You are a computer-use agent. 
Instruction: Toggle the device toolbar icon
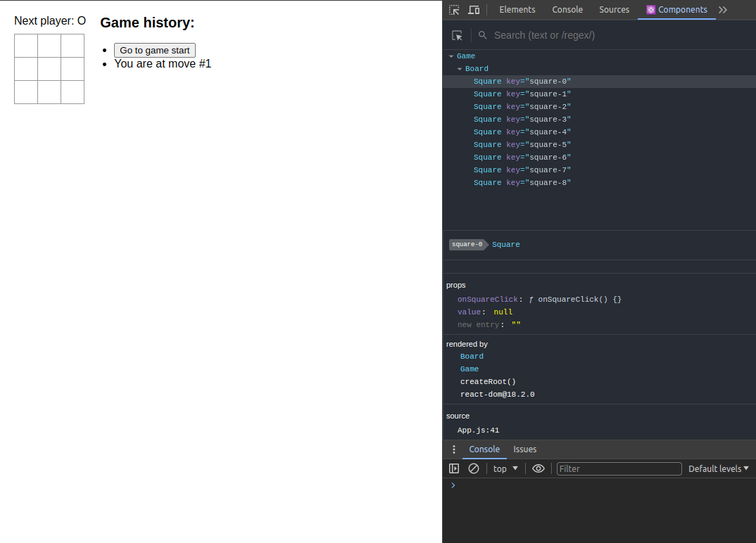(474, 10)
